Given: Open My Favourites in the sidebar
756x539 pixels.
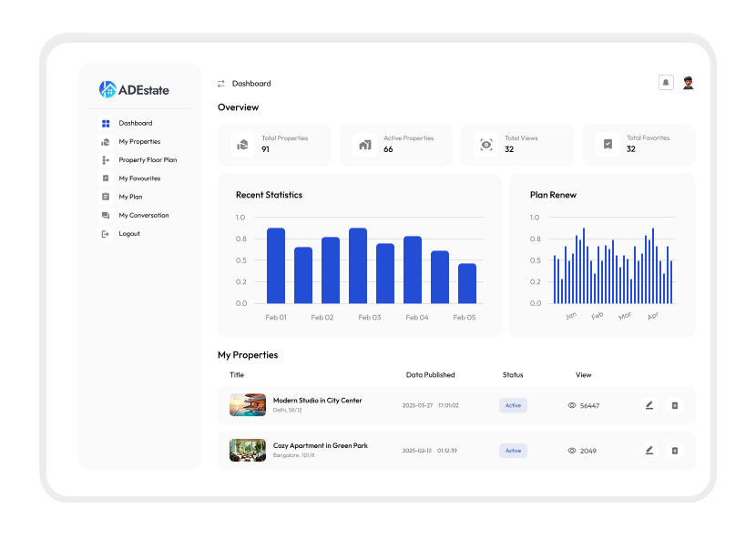Looking at the screenshot, I should click(x=138, y=178).
